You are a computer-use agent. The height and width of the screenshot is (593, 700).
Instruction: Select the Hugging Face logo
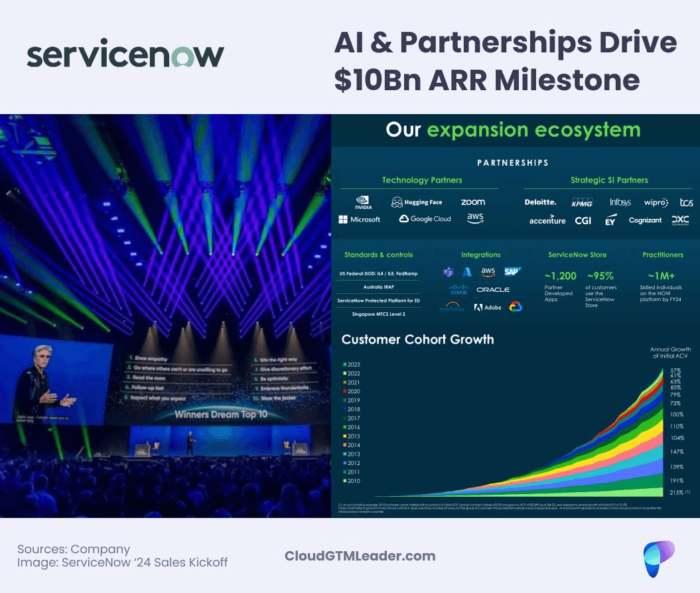(x=417, y=202)
